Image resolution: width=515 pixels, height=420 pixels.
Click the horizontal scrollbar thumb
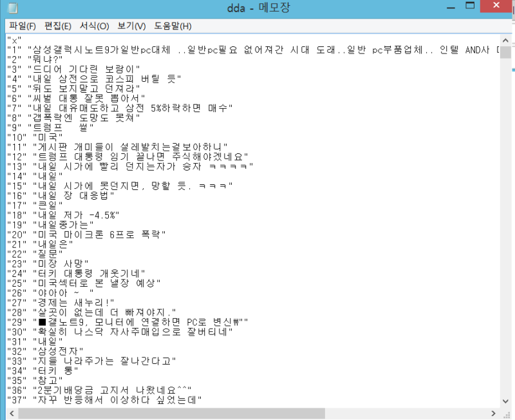click(171, 413)
